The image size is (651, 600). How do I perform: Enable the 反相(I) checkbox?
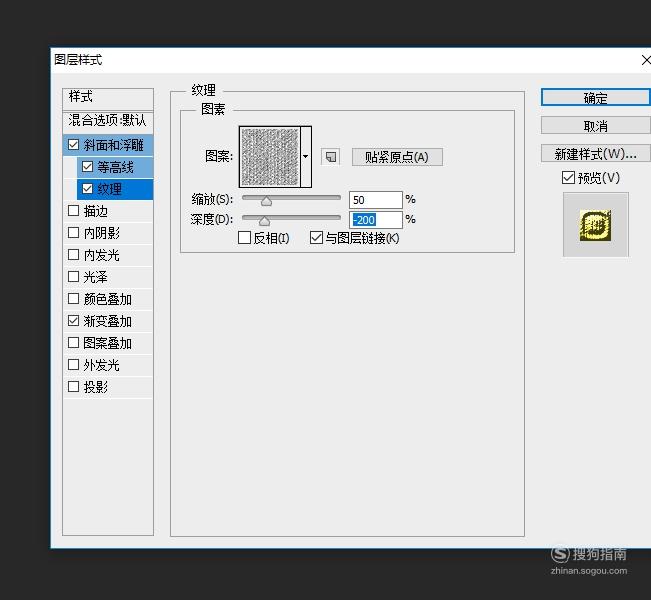click(x=245, y=238)
